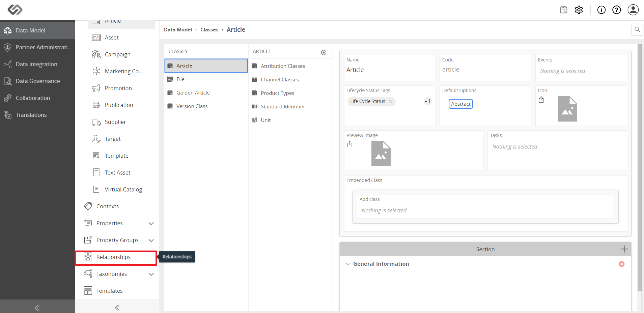
Task: Open Data Integration in sidebar
Action: (x=37, y=64)
